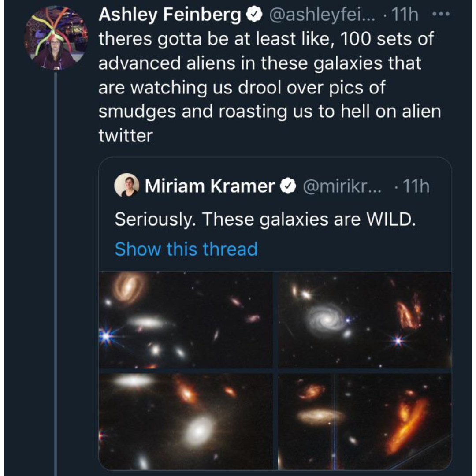This screenshot has height=476, width=476.
Task: Click Ashley Feinberg's verified badge
Action: 254,15
